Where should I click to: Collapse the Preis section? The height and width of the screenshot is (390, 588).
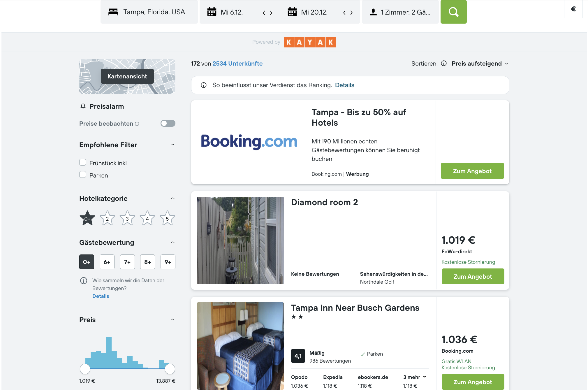click(173, 319)
